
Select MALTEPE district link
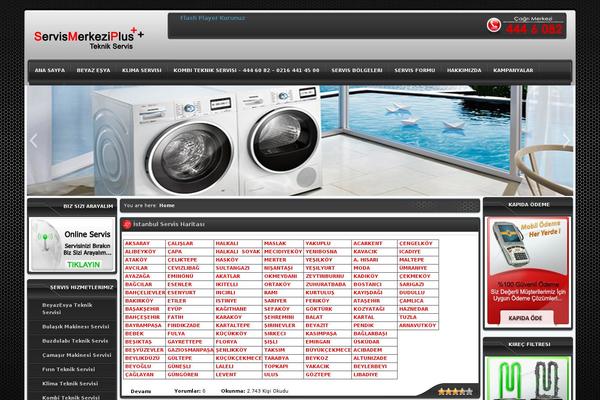[x=411, y=260]
